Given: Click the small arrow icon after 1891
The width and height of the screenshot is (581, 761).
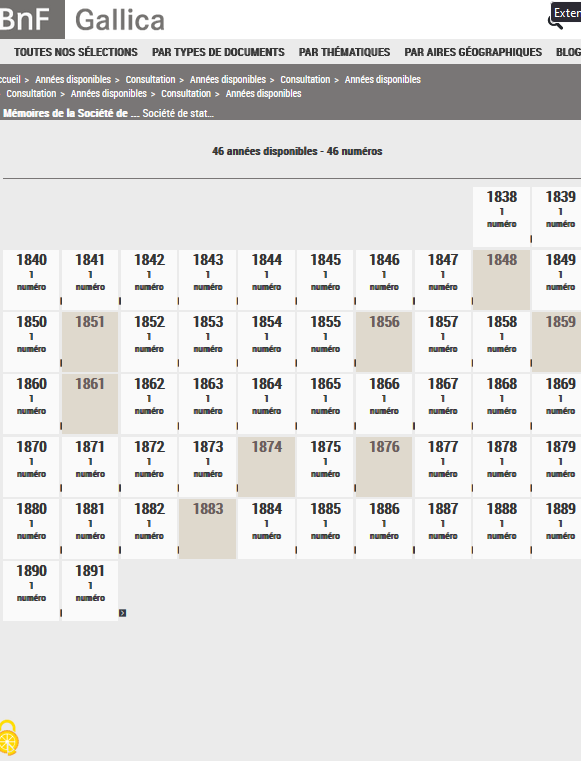Looking at the screenshot, I should point(123,613).
